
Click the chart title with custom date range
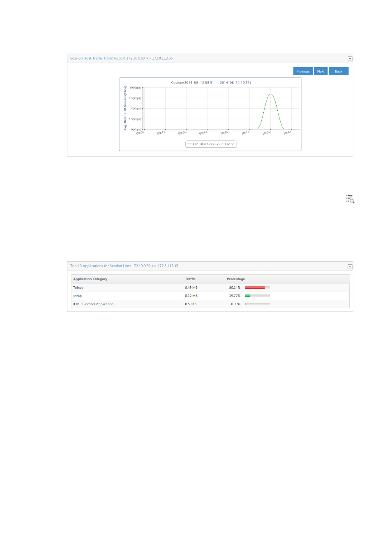pyautogui.click(x=211, y=83)
